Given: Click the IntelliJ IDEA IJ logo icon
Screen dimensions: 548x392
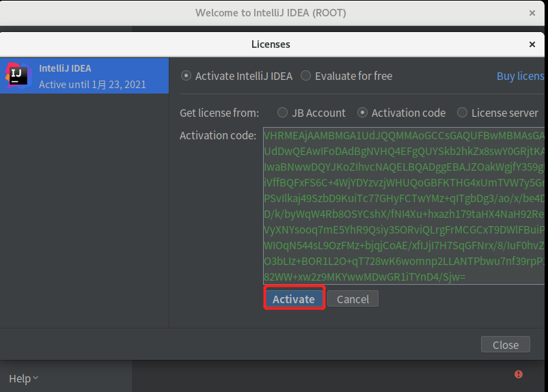Looking at the screenshot, I should 18,76.
